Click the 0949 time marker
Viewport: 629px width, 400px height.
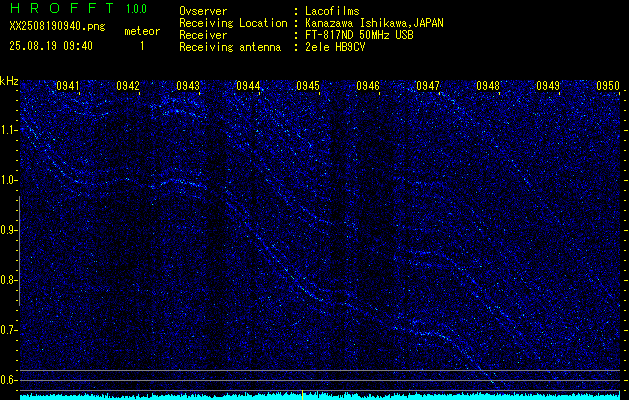548,86
